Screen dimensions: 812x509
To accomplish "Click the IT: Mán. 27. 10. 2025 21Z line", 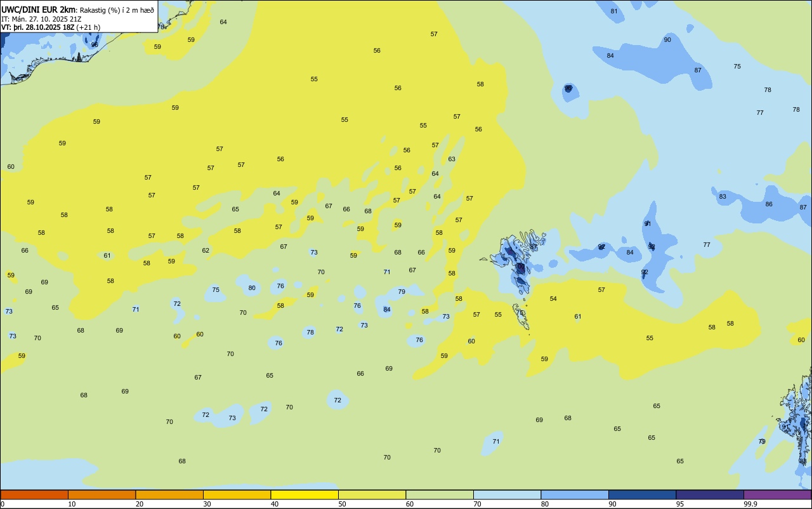I will [x=42, y=19].
